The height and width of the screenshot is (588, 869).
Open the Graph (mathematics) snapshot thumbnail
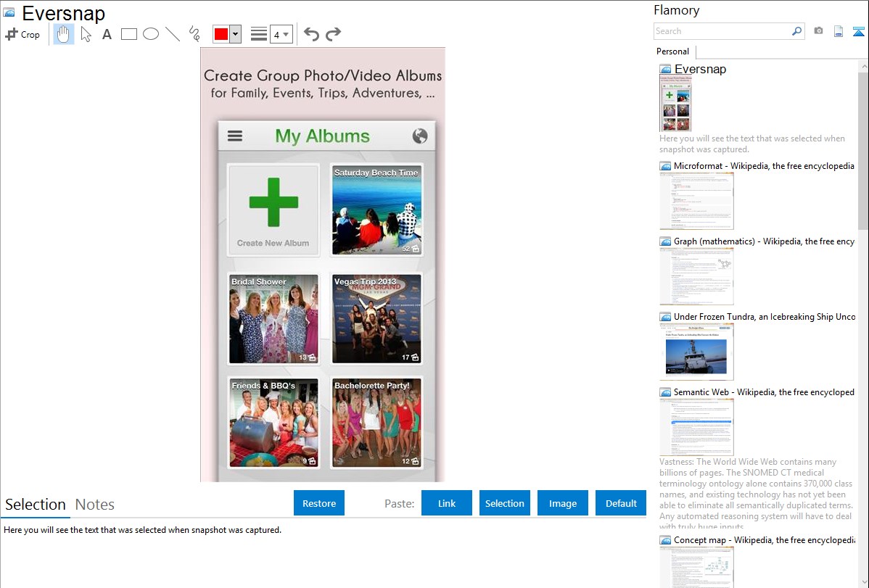696,276
